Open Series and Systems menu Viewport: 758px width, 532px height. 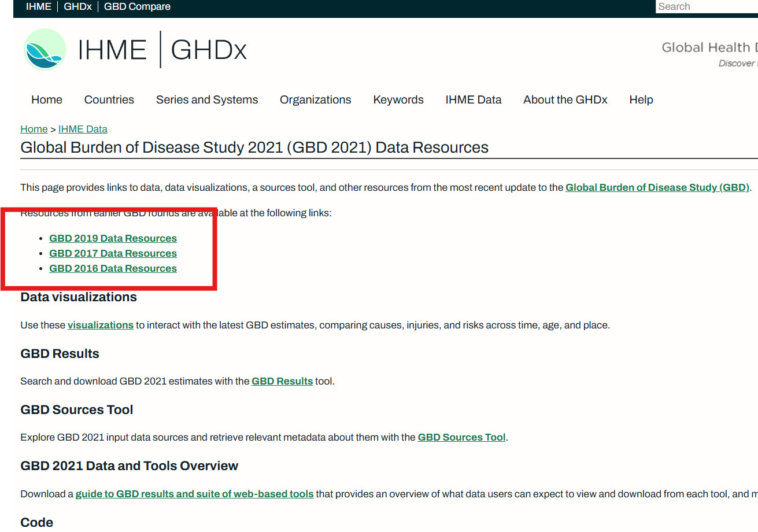point(207,99)
